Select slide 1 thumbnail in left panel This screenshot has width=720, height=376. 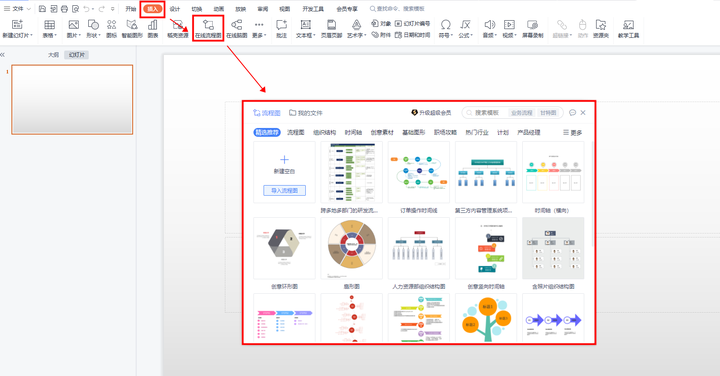tap(72, 100)
